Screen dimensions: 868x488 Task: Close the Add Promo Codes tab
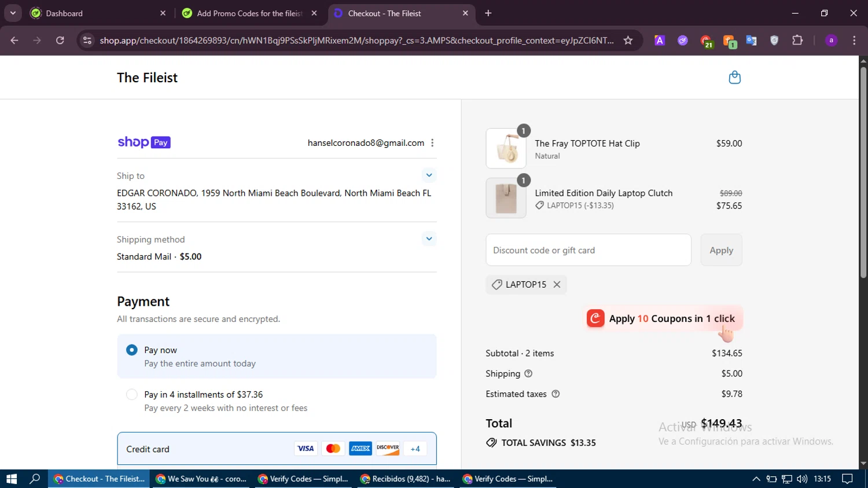pos(314,13)
